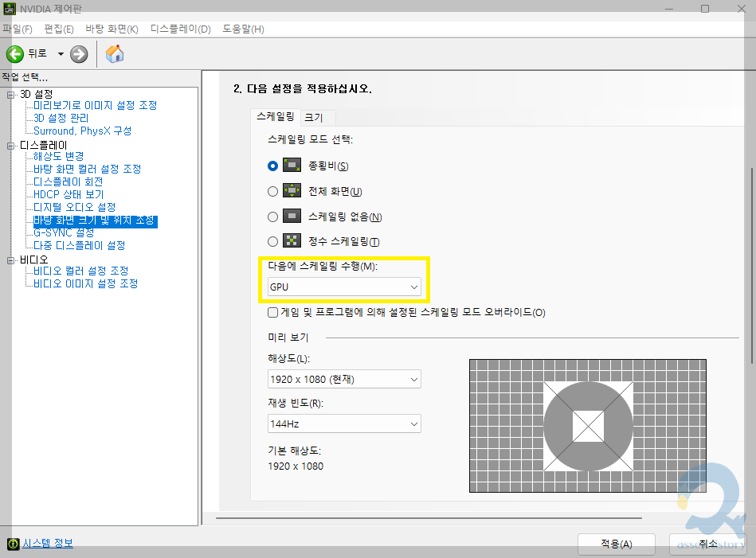
Task: Open the Back button history dropdown arrow
Action: pyautogui.click(x=61, y=54)
